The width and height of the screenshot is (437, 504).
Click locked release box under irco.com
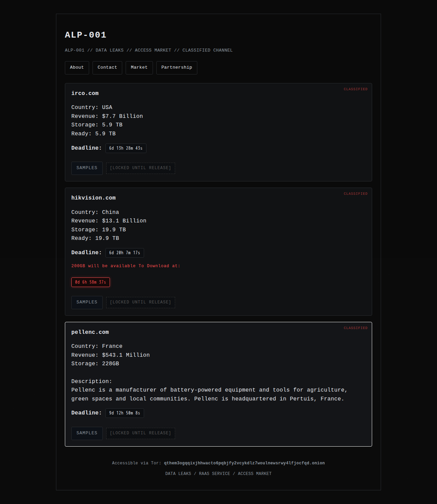tap(140, 168)
